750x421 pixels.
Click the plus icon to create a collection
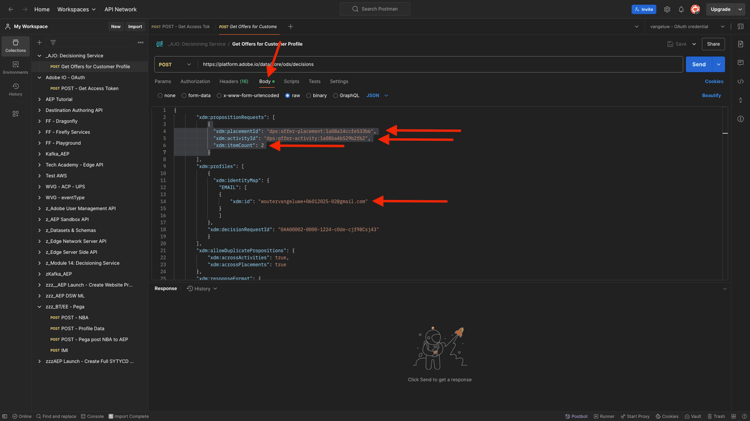(40, 43)
